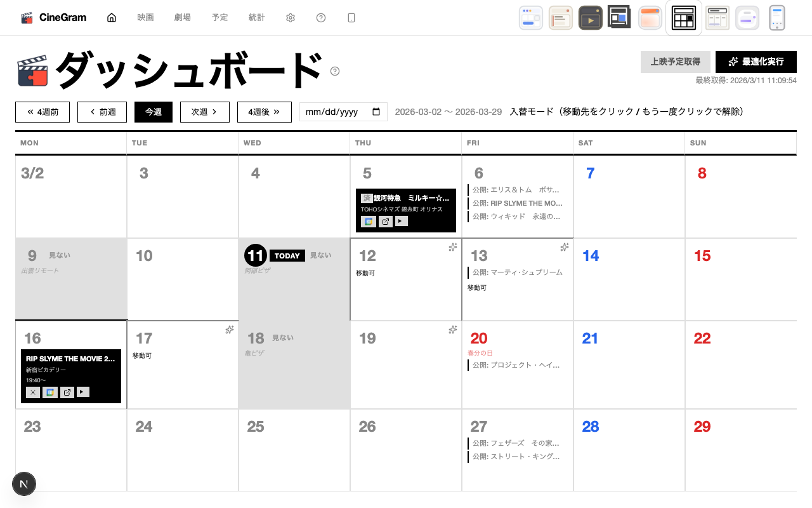Viewport: 812px width, 508px height.
Task: Open the 統計 menu item
Action: click(257, 18)
